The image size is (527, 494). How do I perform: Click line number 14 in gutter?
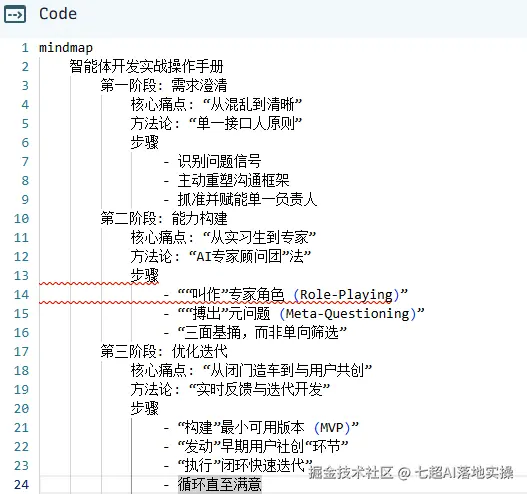(22, 295)
